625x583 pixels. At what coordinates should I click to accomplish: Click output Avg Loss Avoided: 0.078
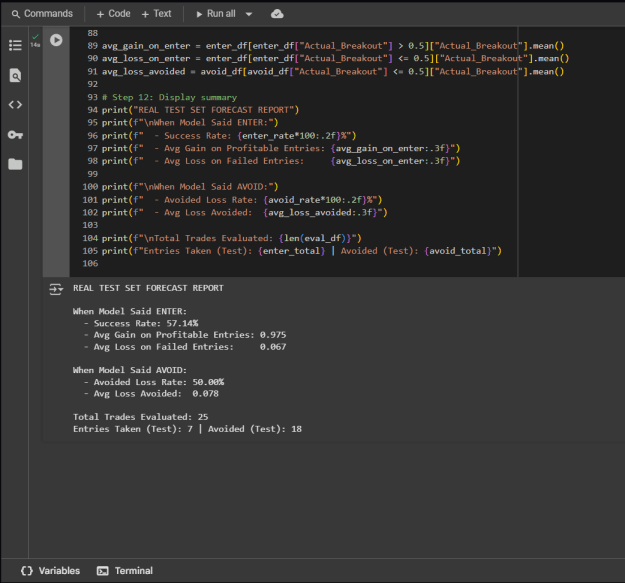coord(156,393)
